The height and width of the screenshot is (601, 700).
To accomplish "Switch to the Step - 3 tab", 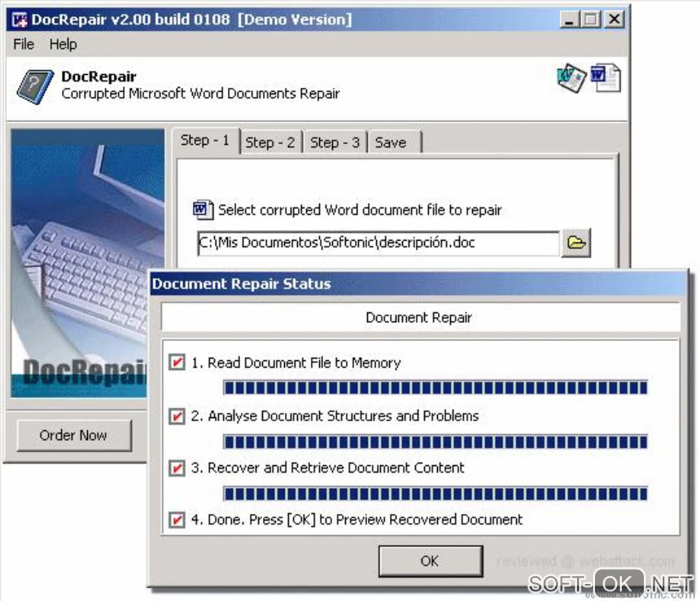I will (335, 143).
